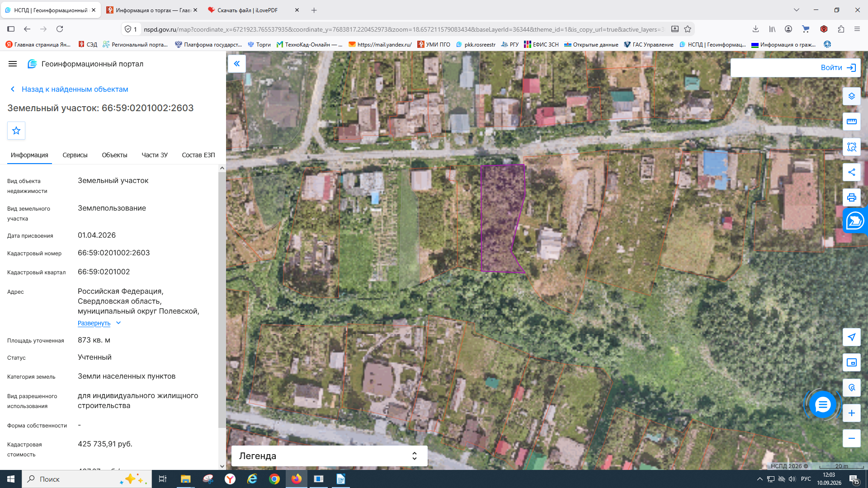Open the Торги bookmark
868x488 pixels.
point(259,44)
